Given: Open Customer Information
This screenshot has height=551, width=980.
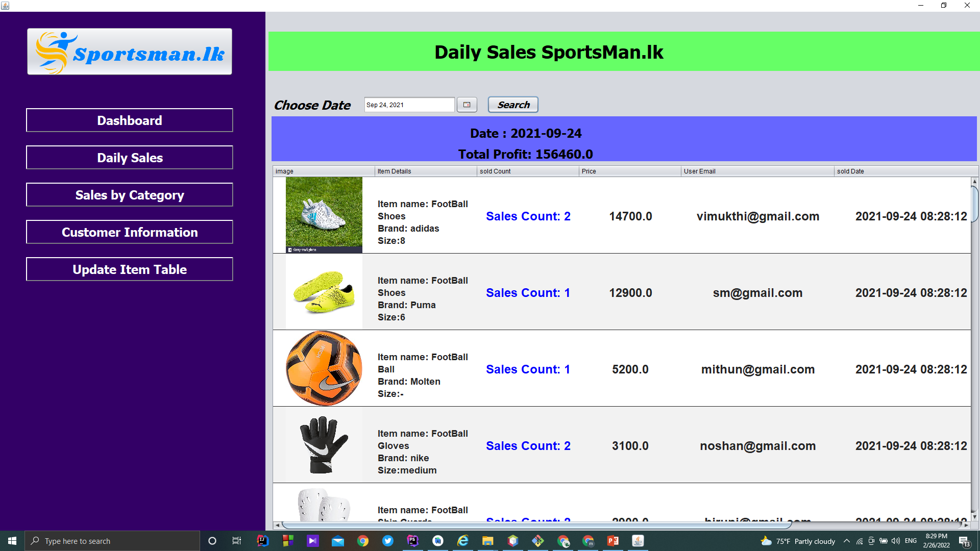Looking at the screenshot, I should tap(129, 232).
